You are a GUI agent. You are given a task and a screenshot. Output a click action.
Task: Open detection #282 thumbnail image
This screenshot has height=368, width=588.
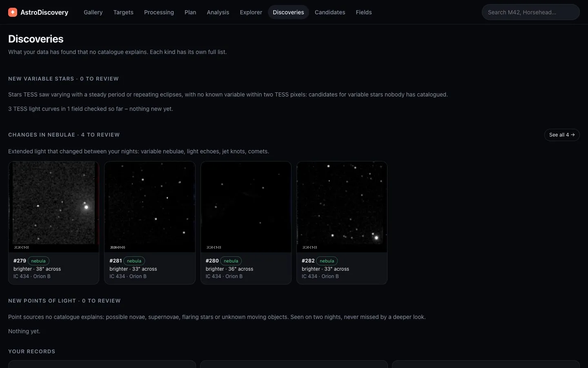pyautogui.click(x=342, y=207)
